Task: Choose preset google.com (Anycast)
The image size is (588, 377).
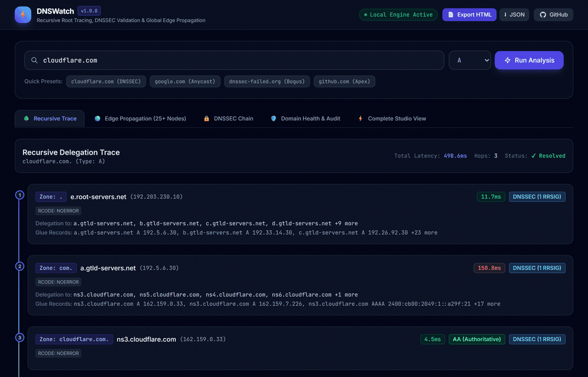Action: (185, 81)
